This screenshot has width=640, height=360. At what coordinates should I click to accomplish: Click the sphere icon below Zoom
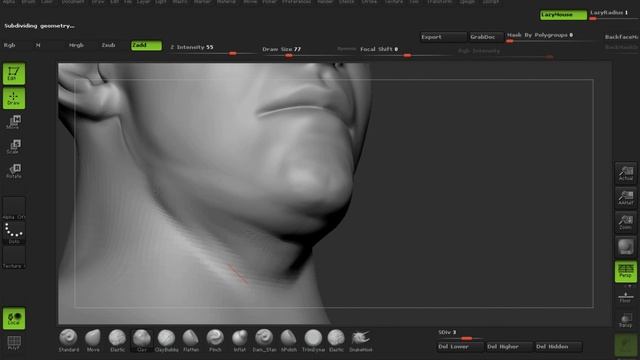tap(625, 247)
